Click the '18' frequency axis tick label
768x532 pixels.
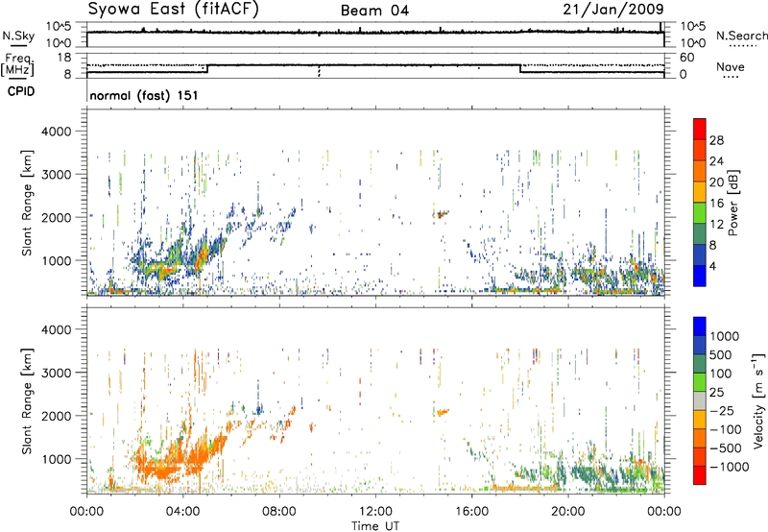(x=63, y=57)
